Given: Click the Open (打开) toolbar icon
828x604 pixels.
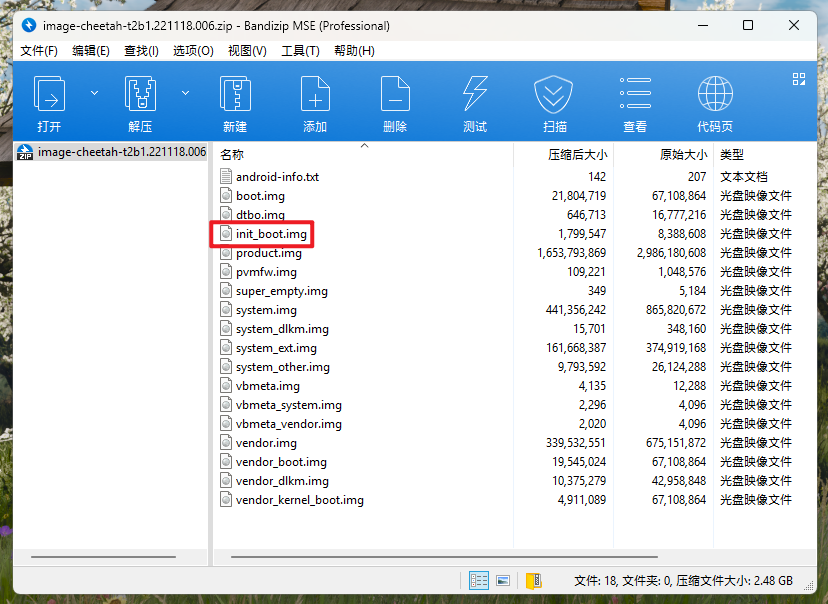Looking at the screenshot, I should click(49, 94).
